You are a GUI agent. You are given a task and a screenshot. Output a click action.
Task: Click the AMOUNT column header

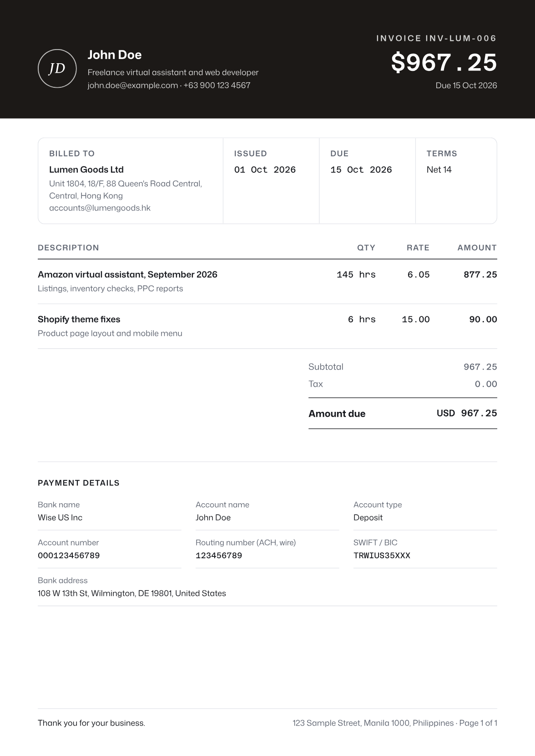477,248
